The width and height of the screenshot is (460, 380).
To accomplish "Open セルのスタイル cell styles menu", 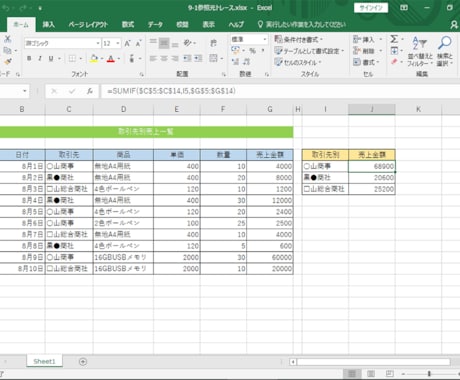I will pyautogui.click(x=298, y=62).
